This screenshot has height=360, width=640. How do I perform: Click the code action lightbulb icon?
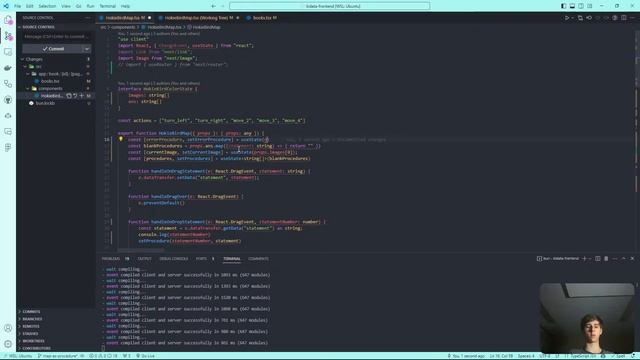[x=121, y=139]
